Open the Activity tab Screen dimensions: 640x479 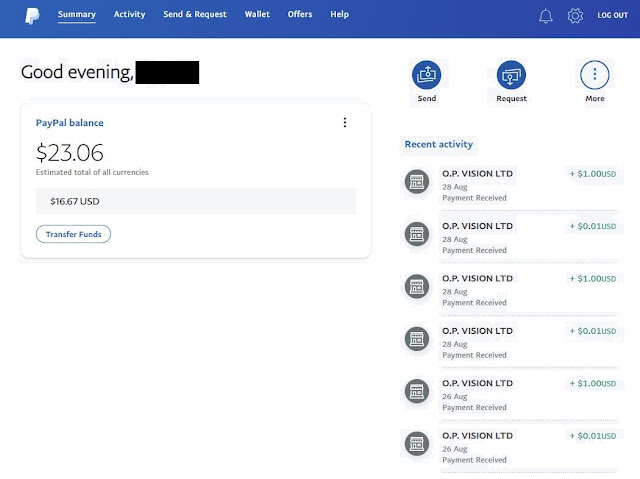tap(129, 14)
